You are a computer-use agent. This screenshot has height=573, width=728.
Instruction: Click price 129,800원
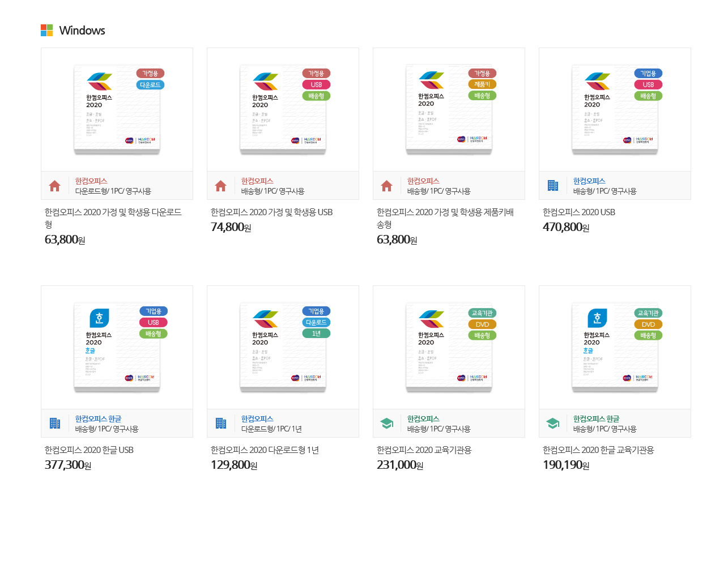[x=234, y=465]
